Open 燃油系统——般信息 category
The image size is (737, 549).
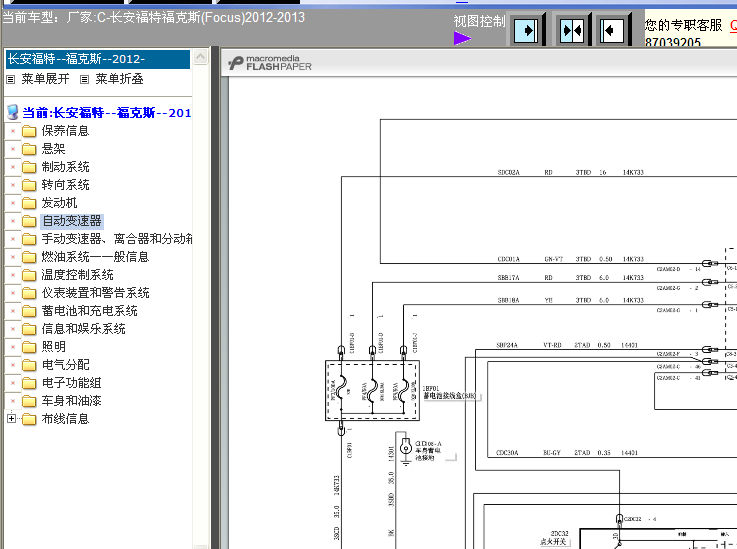[95, 257]
